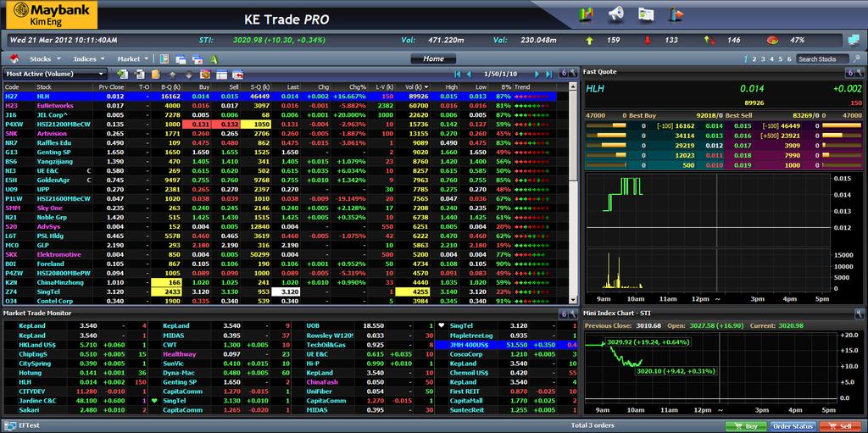
Task: Go to next page of stock list
Action: (x=537, y=74)
